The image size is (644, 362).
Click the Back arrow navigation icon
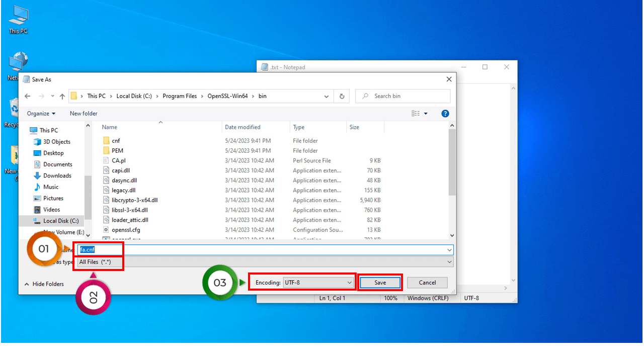[x=28, y=96]
